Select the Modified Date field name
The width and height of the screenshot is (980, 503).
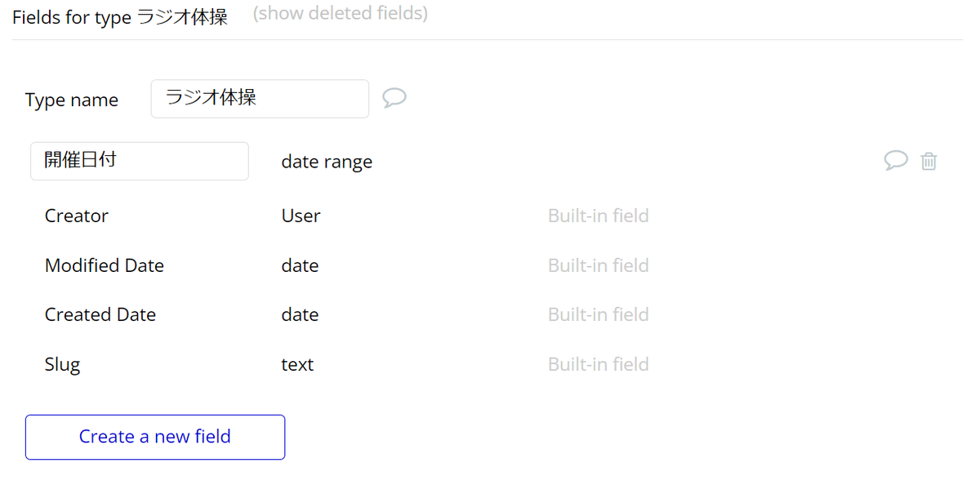(105, 265)
